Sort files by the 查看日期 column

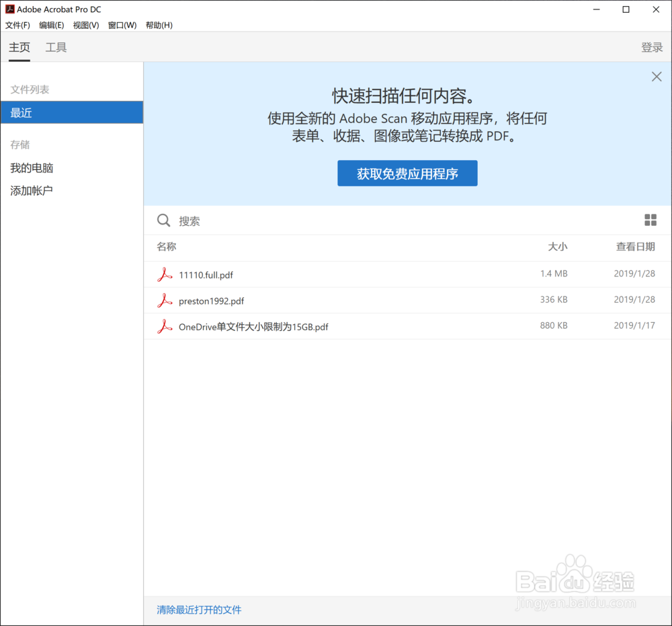[635, 247]
